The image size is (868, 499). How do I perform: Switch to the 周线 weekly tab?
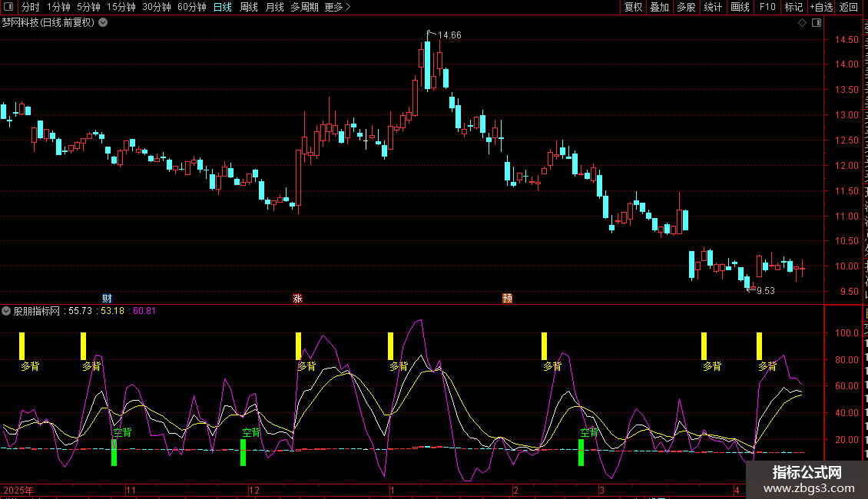249,7
